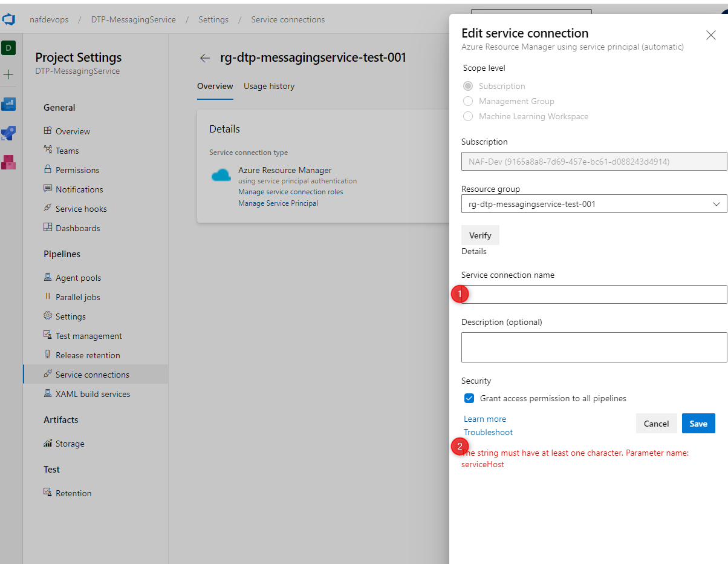This screenshot has height=564, width=728.
Task: Click the disabled Subscription field NAF-Dev
Action: tap(594, 162)
